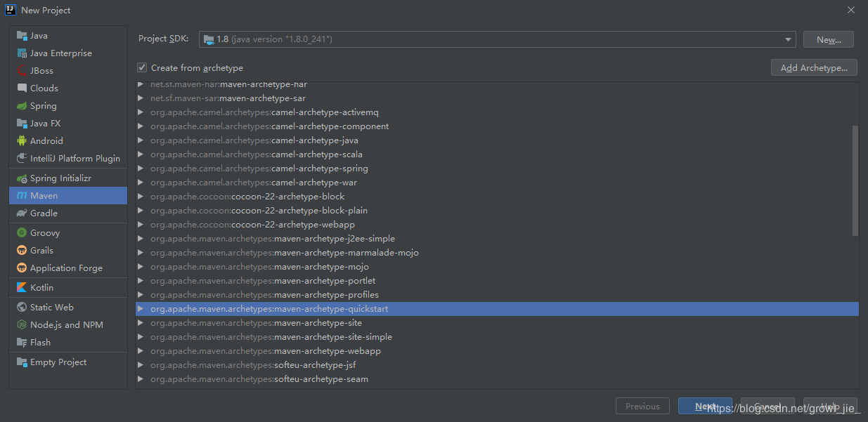Click the Spring leaf icon
This screenshot has width=868, height=422.
[21, 106]
